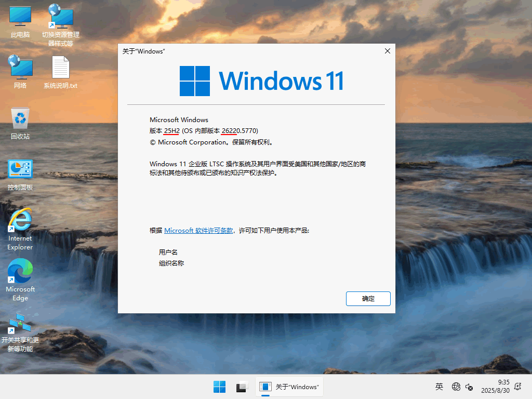Select the 回收站 recycle bin icon

(20, 123)
